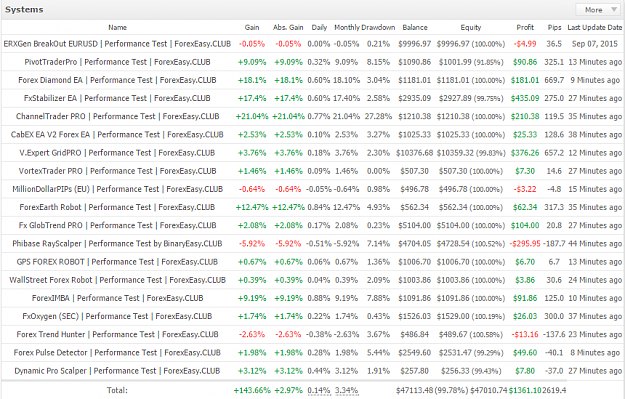Open Phibase RayScalper system link
The height and width of the screenshot is (399, 625).
pos(117,244)
